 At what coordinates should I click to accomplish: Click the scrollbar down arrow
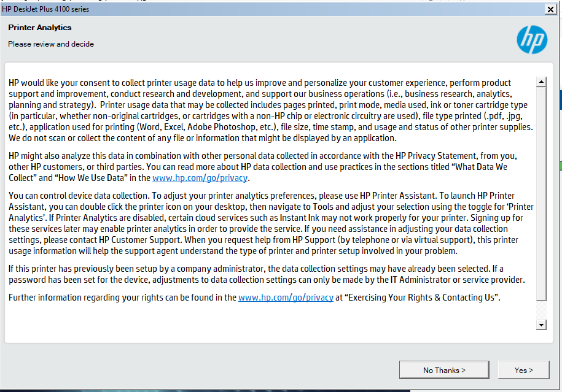pos(541,325)
